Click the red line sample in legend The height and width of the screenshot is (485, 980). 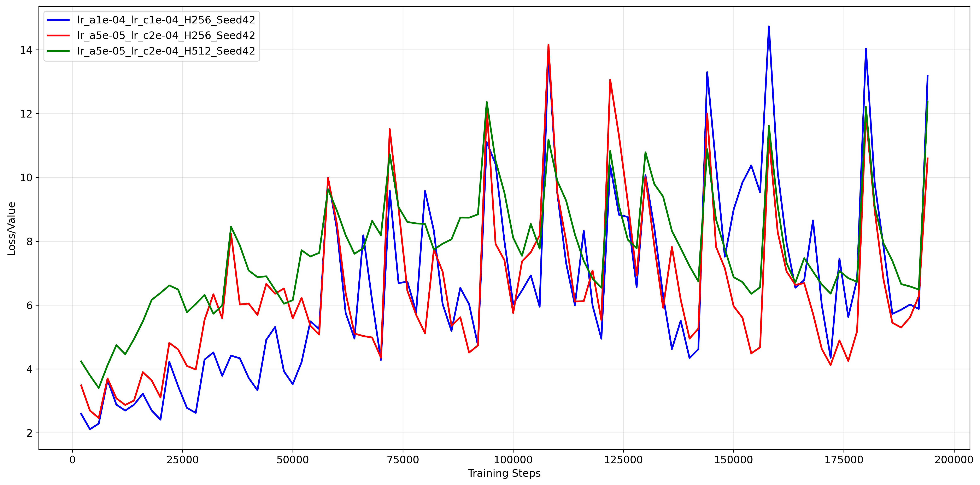(x=58, y=35)
